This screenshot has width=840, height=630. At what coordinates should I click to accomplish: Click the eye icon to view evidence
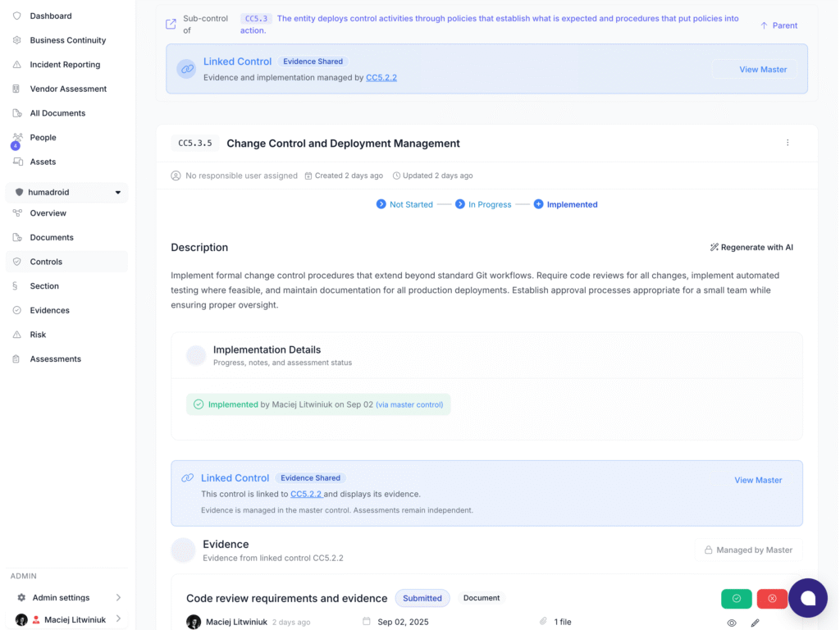click(732, 623)
